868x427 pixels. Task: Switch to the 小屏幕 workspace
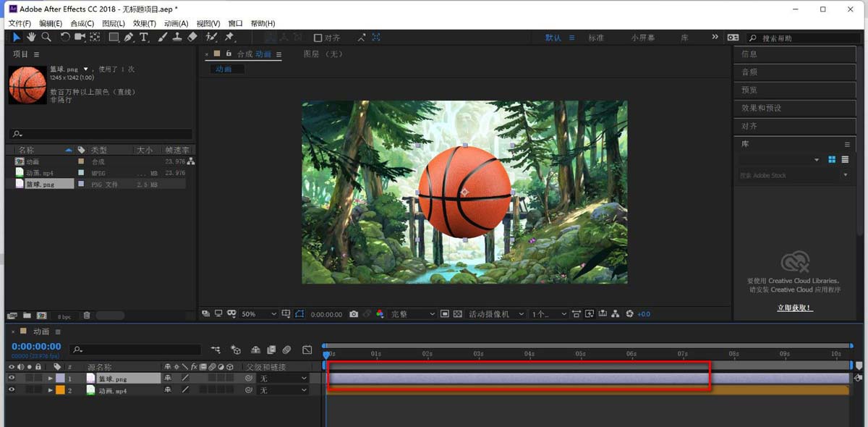(644, 38)
